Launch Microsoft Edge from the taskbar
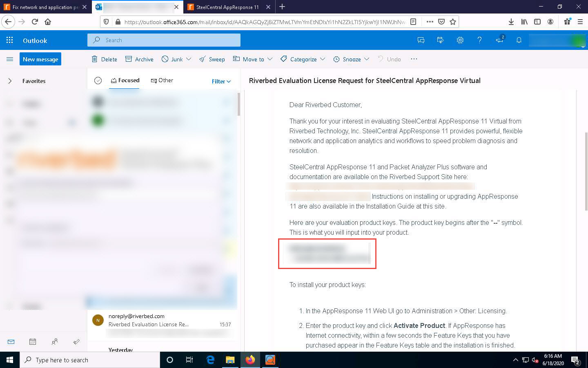588x368 pixels. pyautogui.click(x=210, y=360)
